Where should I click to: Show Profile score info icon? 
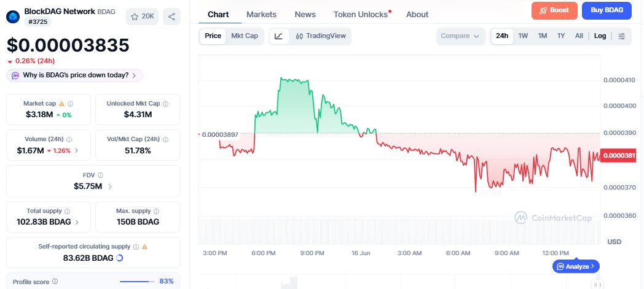[x=55, y=282]
